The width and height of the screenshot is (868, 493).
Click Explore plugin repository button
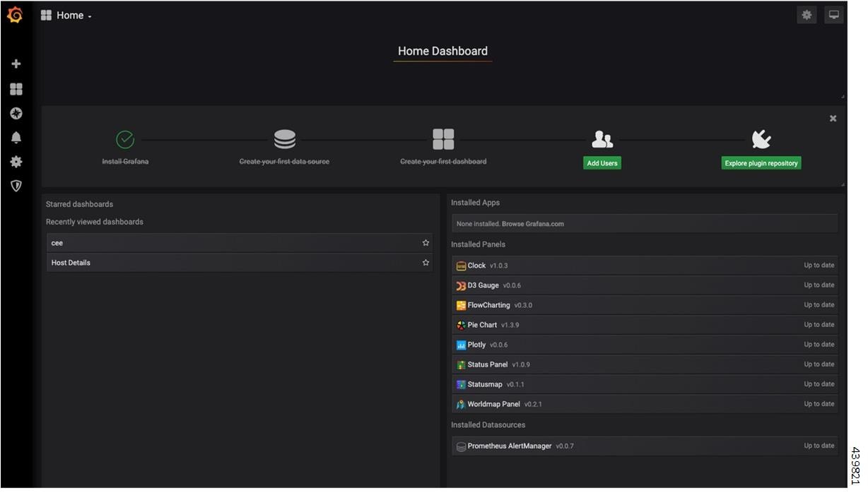tap(761, 163)
